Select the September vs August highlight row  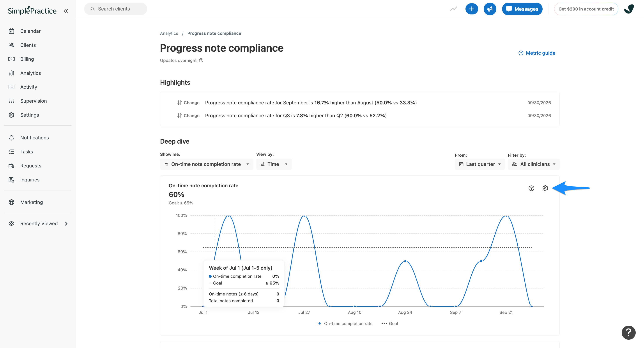(360, 103)
